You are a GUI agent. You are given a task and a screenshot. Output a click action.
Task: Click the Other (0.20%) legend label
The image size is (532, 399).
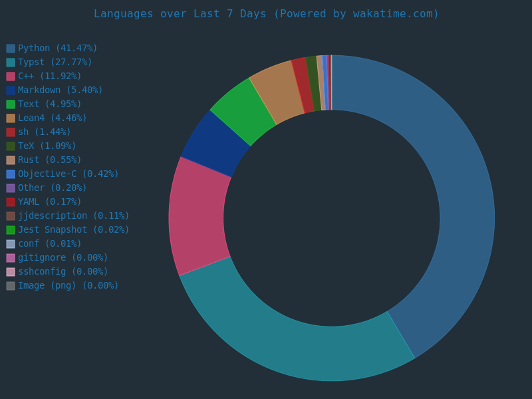(x=52, y=188)
